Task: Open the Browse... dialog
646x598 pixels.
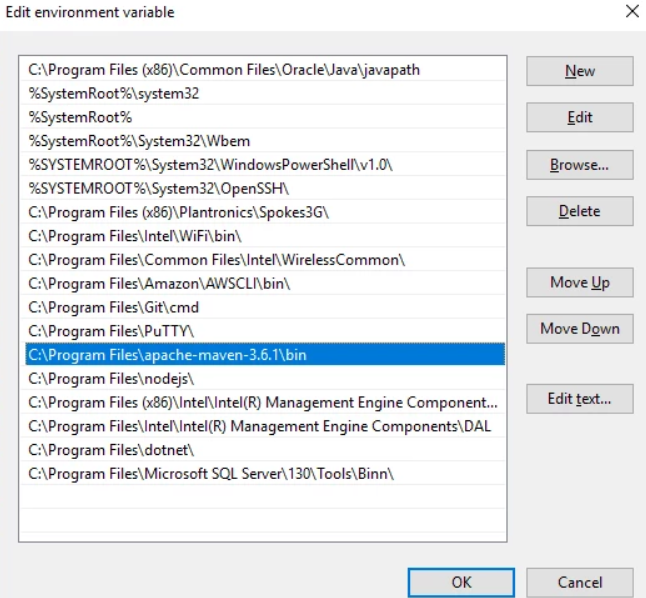Action: coord(580,165)
